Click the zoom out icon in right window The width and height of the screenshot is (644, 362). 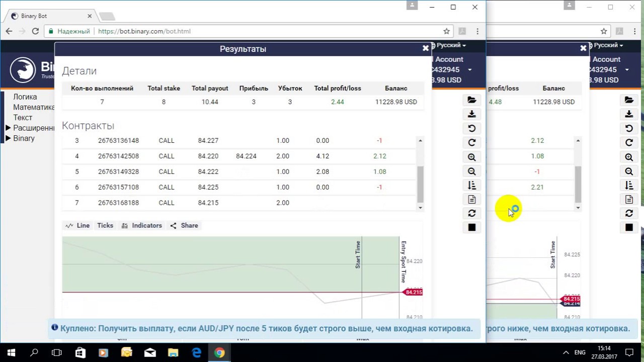629,171
